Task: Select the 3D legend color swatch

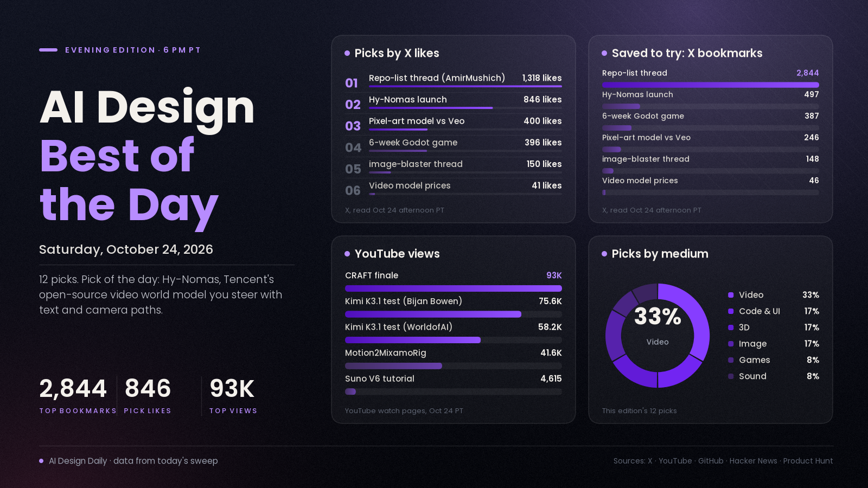Action: point(731,328)
